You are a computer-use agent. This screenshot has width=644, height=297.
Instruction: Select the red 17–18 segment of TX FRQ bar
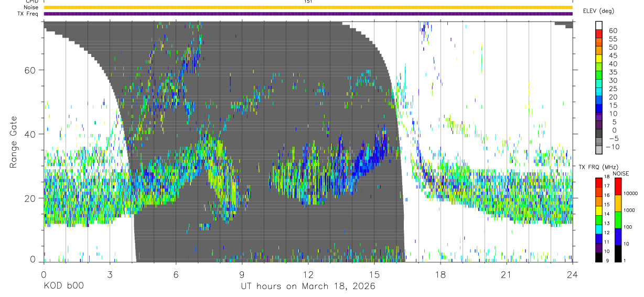click(x=598, y=182)
